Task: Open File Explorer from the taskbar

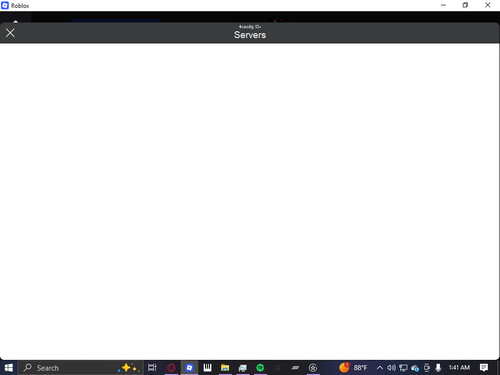Action: tap(225, 368)
